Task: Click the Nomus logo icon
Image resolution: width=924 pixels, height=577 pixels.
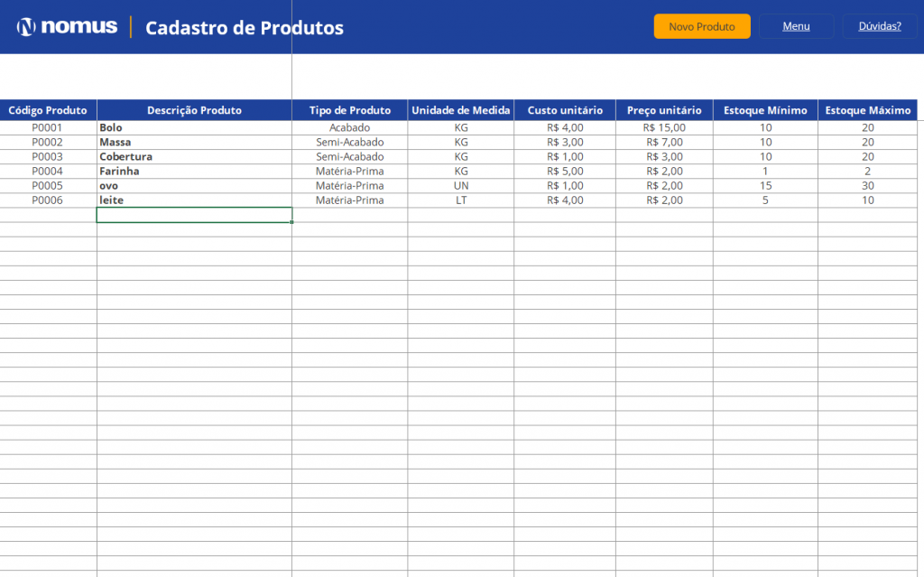Action: 27,27
